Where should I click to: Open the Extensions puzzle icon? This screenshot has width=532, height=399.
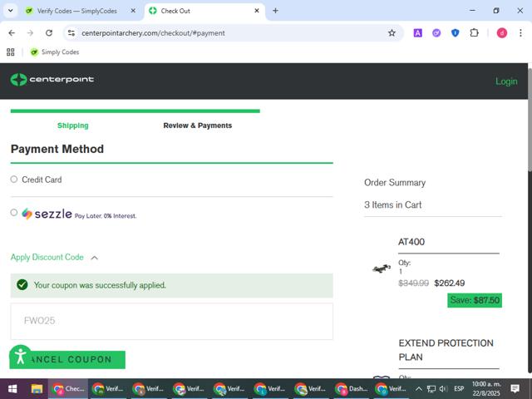(474, 33)
